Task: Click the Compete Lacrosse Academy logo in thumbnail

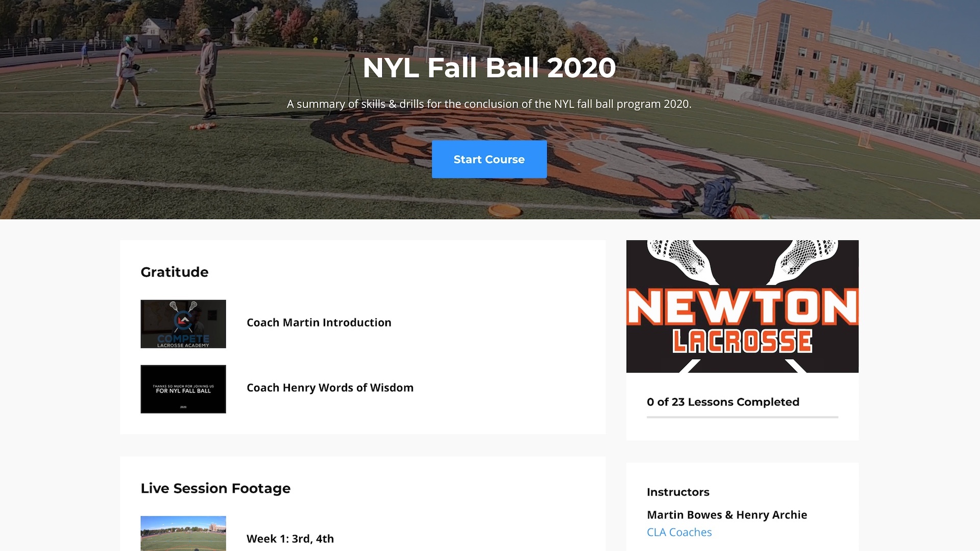Action: pos(183,324)
